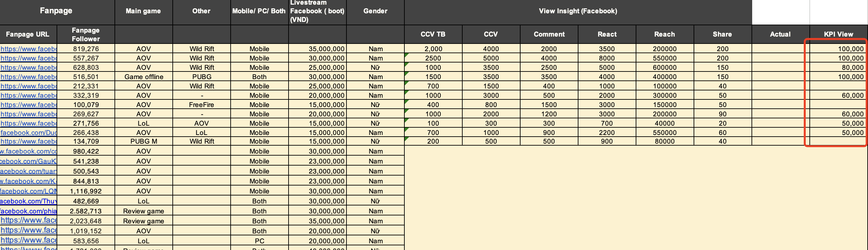Screen dimensions: 868x250
Task: Select the PUBG M main game cell
Action: click(143, 141)
